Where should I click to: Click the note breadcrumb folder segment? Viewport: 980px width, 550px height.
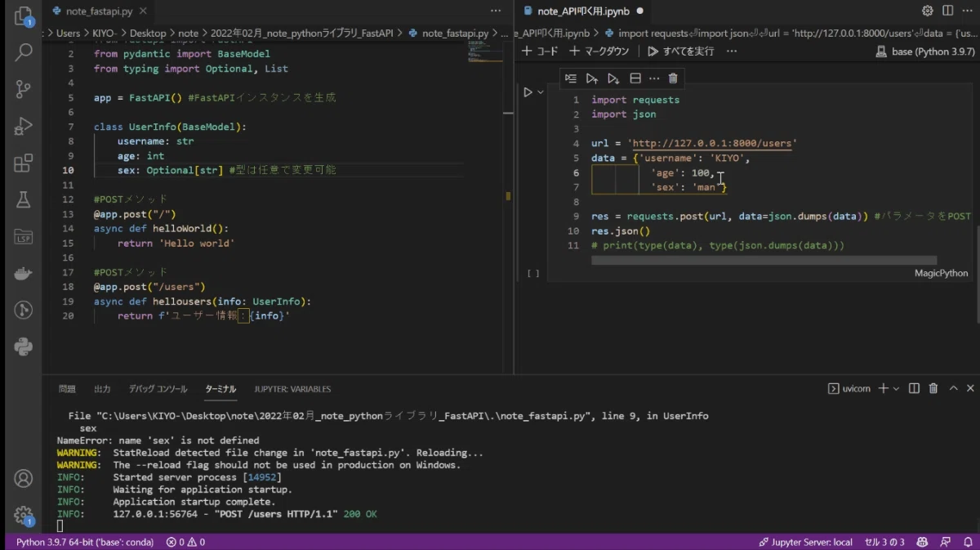click(189, 34)
